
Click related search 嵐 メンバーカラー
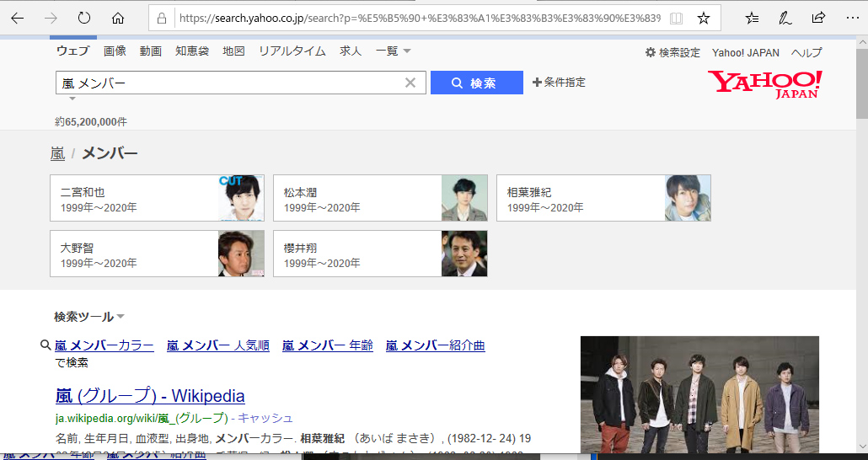click(x=104, y=345)
